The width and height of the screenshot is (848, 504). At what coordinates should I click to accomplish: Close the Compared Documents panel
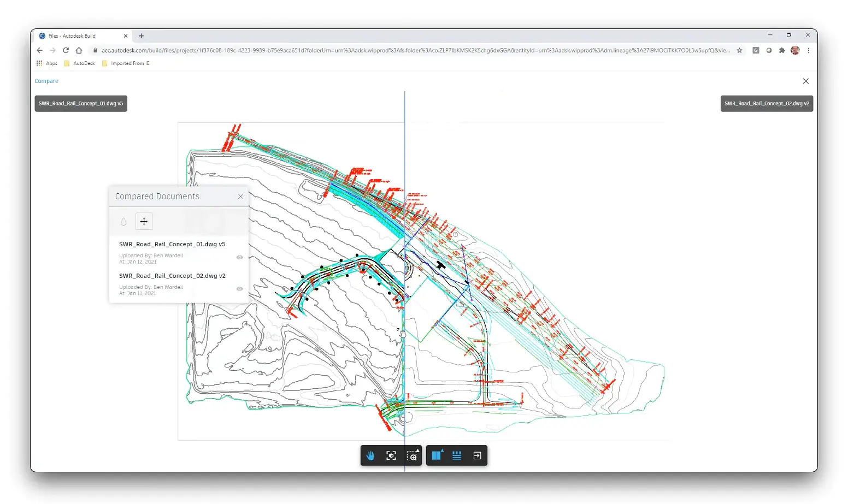click(x=240, y=197)
